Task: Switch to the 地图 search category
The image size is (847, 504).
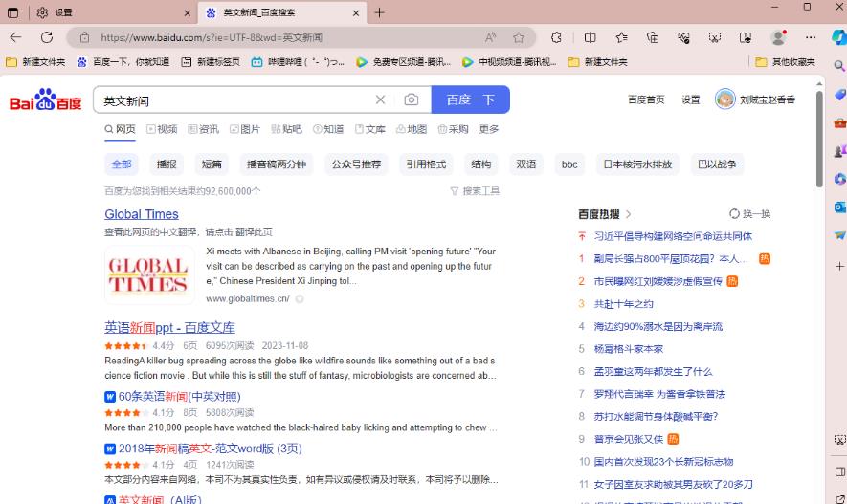Action: coord(412,129)
